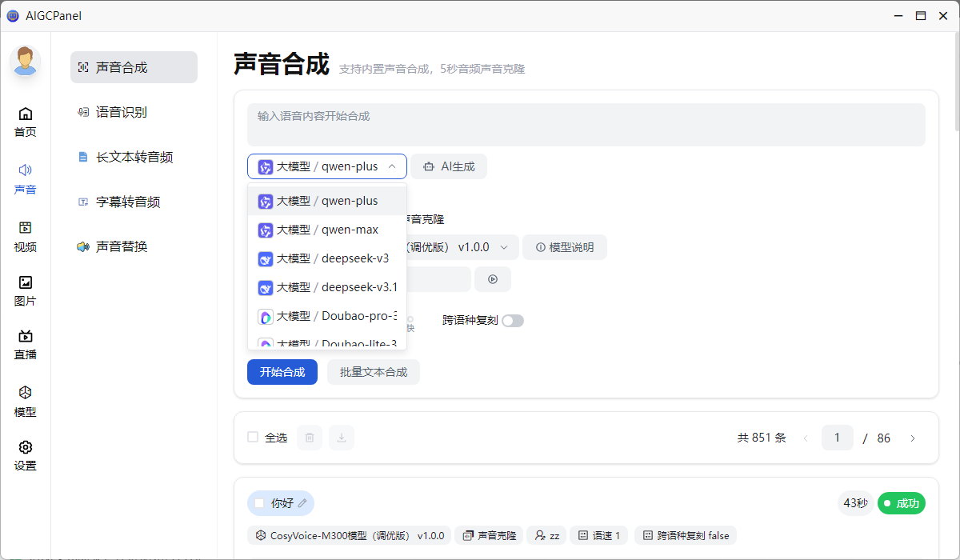
Task: Open the 直播 live streaming section
Action: pos(26,345)
